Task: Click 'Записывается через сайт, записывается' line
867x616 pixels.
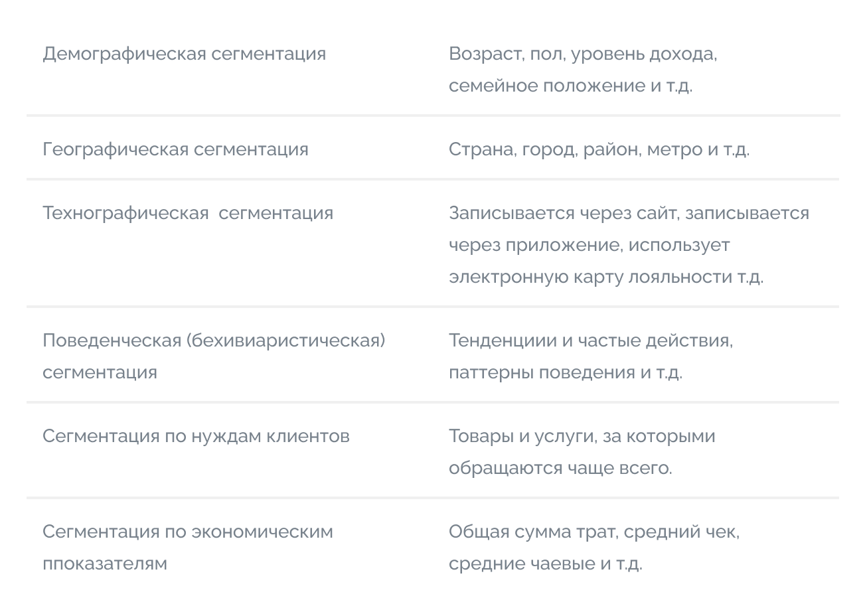Action: tap(629, 213)
